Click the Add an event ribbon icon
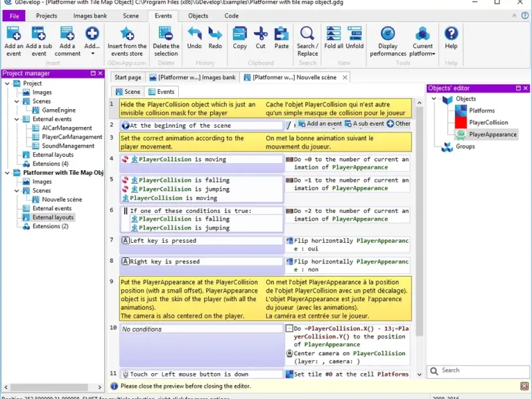Image resolution: width=532 pixels, height=399 pixels. [x=13, y=34]
